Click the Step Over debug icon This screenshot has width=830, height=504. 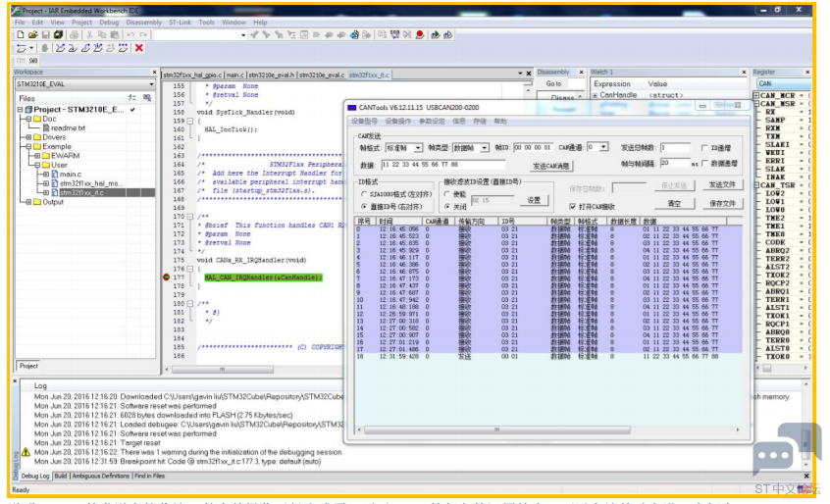click(x=60, y=48)
